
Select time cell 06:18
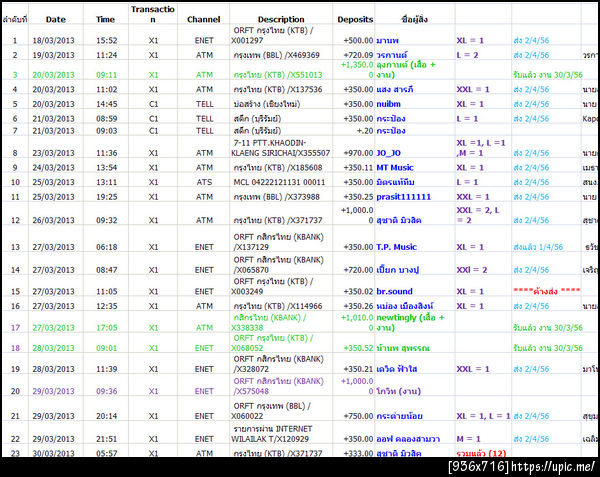pos(106,247)
